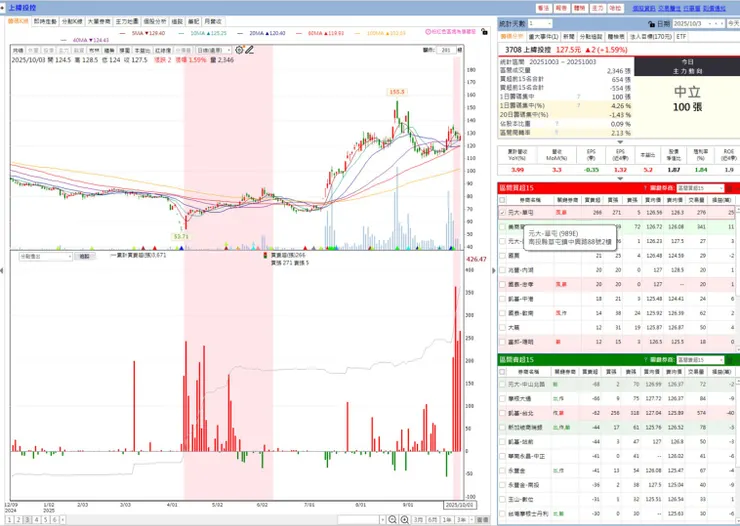The width and height of the screenshot is (740, 526).
Task: Switch to 即時走勢 tab
Action: (x=45, y=21)
